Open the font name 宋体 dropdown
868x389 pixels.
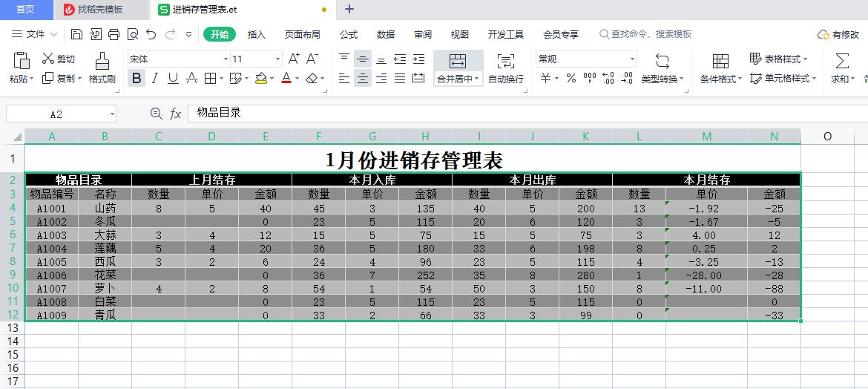[226, 59]
